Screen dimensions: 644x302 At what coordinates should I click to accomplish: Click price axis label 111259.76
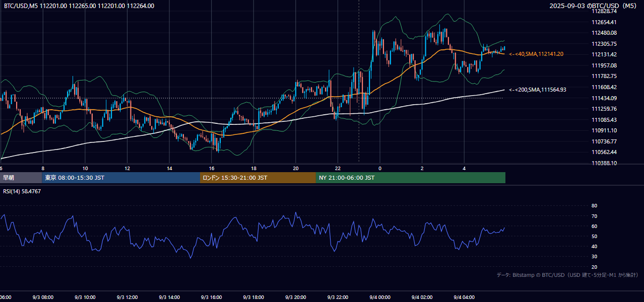[x=604, y=109]
